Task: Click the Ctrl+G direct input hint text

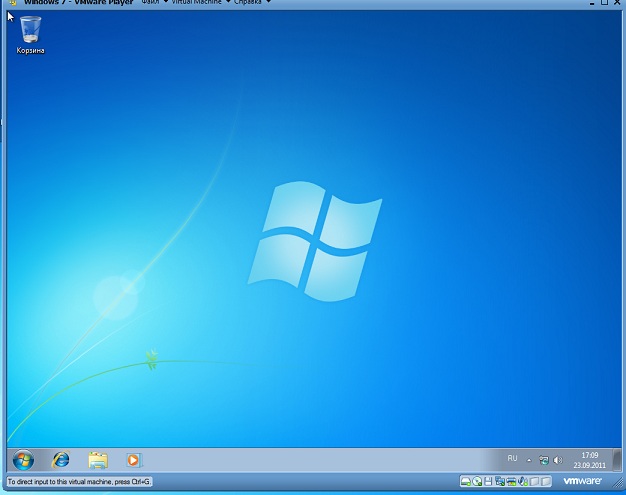Action: (79, 482)
